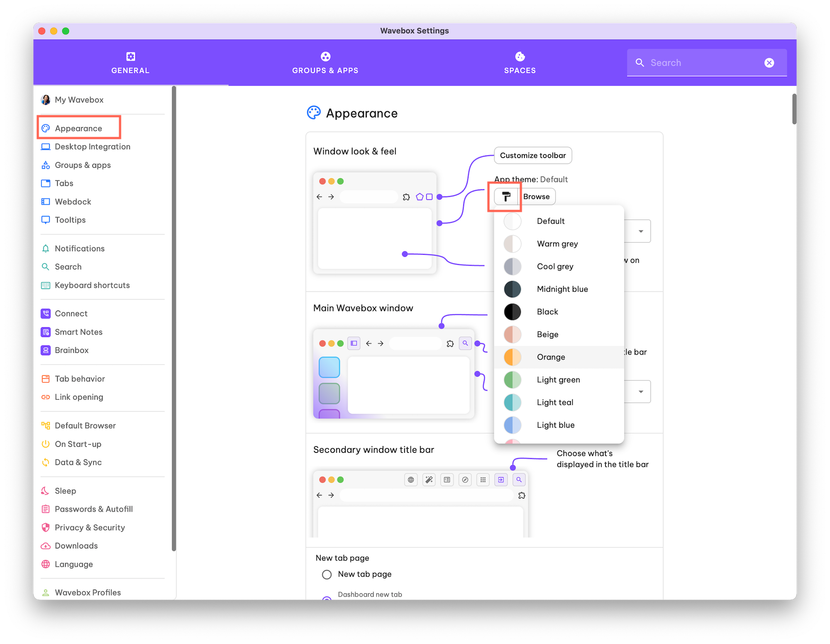Select the New tab page radio

click(327, 574)
